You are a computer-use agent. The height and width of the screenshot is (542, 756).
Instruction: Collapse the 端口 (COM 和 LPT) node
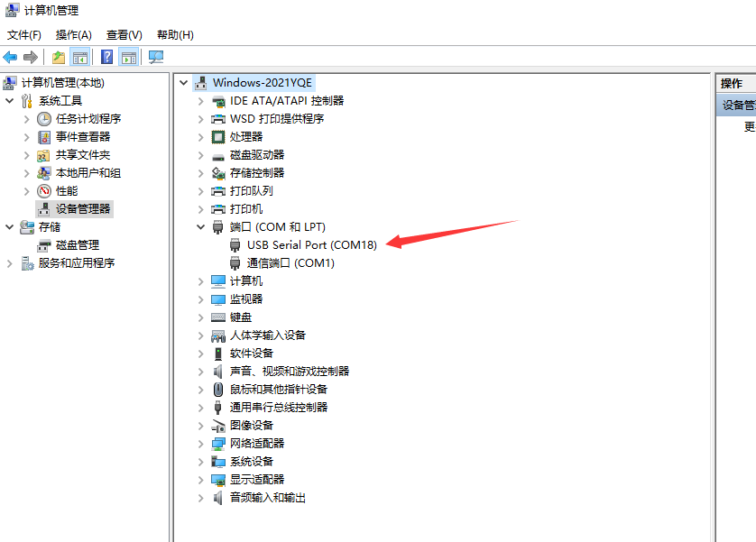(x=201, y=227)
